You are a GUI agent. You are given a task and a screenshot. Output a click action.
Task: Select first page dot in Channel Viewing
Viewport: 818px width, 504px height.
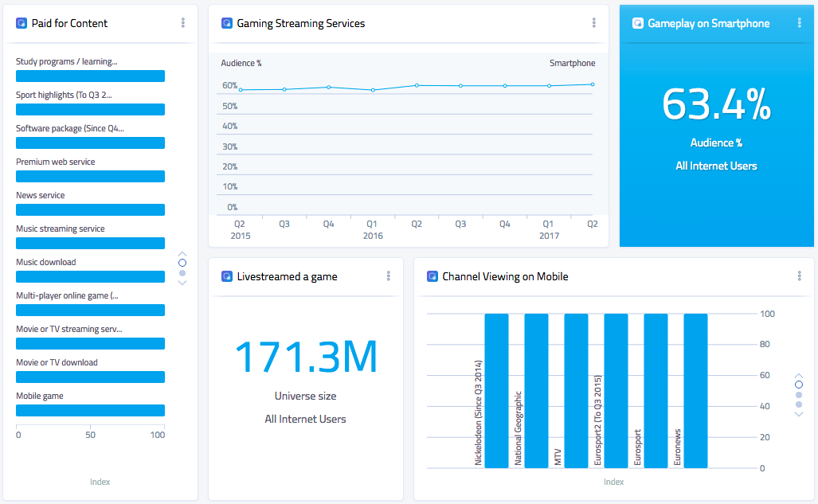799,385
